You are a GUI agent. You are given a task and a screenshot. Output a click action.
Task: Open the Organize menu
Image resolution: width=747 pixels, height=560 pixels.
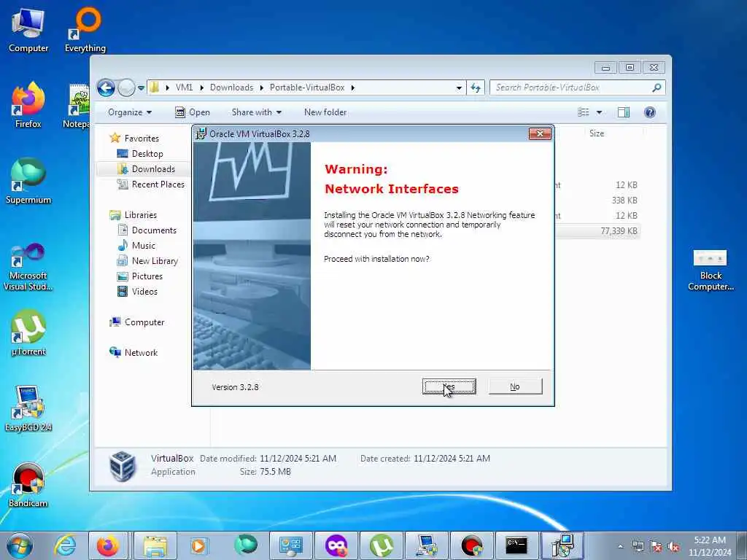tap(130, 112)
